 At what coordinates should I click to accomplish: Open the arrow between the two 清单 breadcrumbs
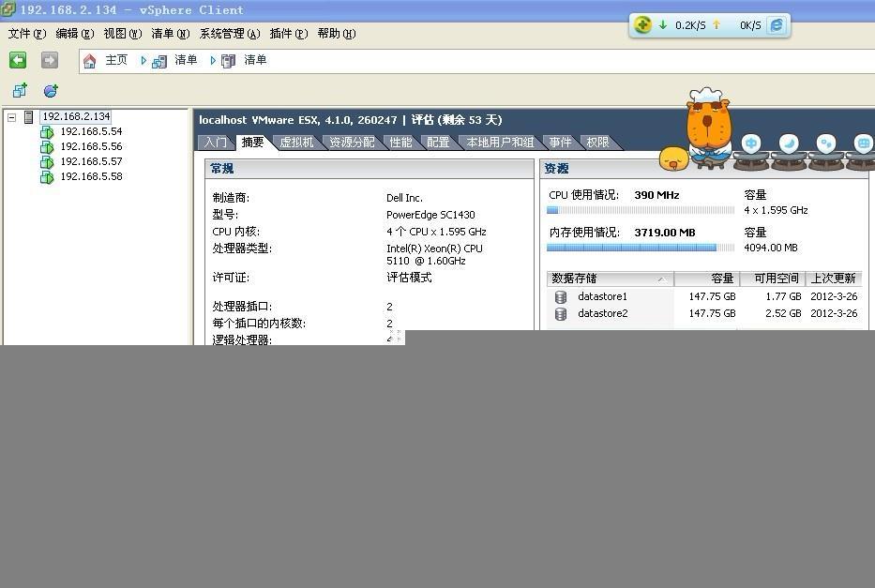click(x=213, y=61)
